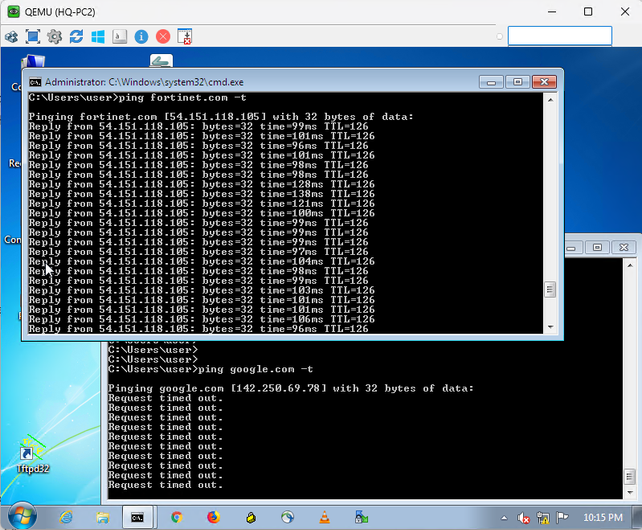Click the reply line with time=97ms
This screenshot has width=642, height=530.
click(199, 252)
